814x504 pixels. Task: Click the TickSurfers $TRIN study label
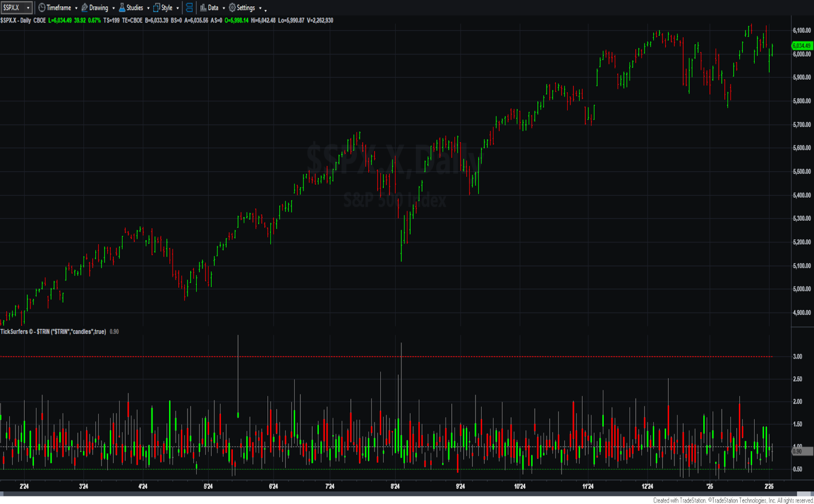pos(54,332)
